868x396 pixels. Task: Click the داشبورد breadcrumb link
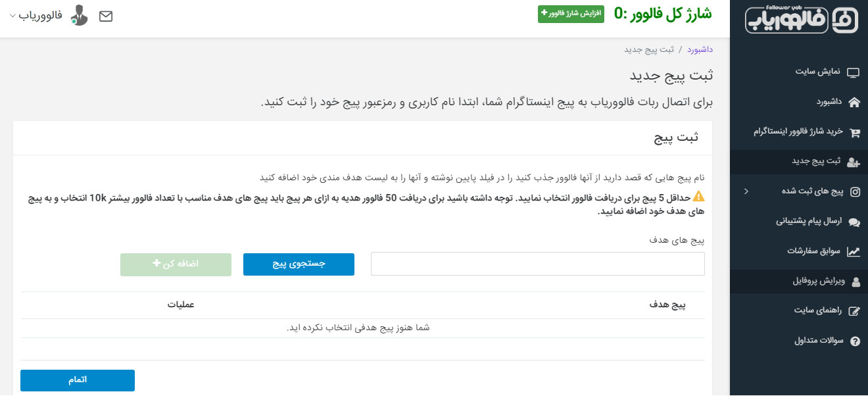700,50
